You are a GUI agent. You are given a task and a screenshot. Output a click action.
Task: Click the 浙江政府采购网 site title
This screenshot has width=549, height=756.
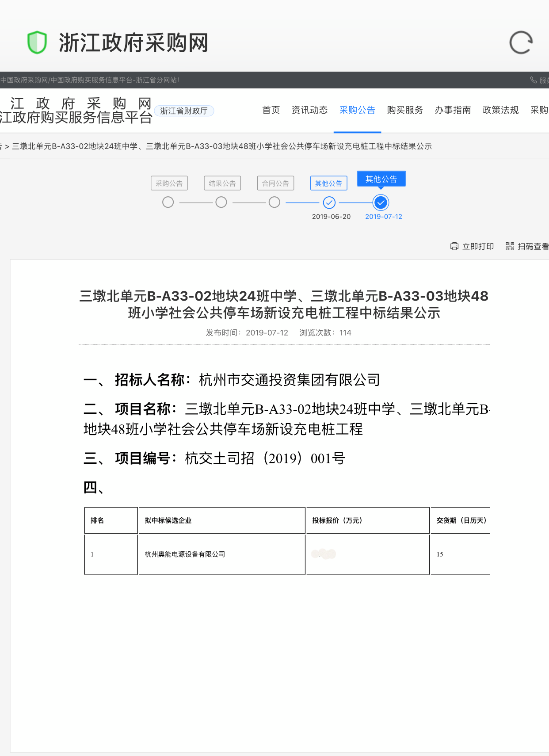(x=133, y=43)
